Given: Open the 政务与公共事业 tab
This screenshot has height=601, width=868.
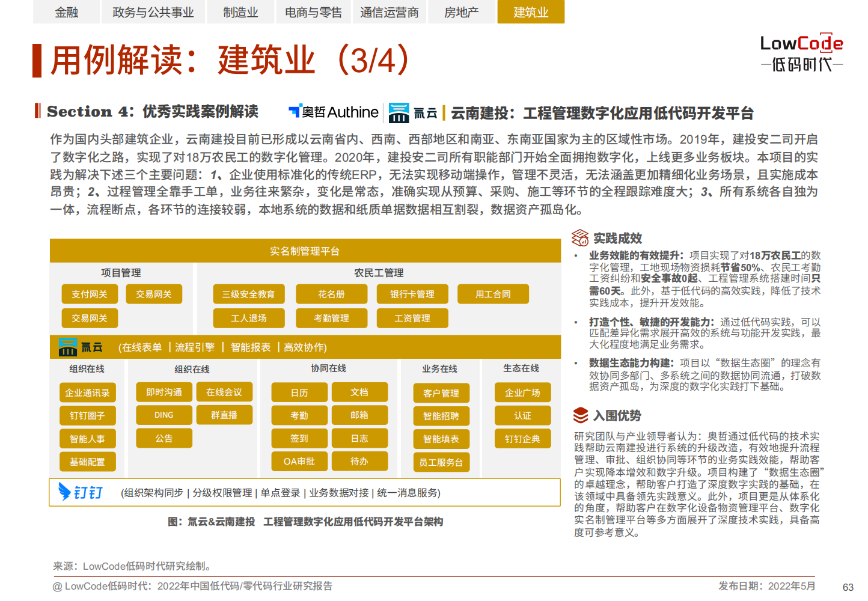Looking at the screenshot, I should 153,12.
